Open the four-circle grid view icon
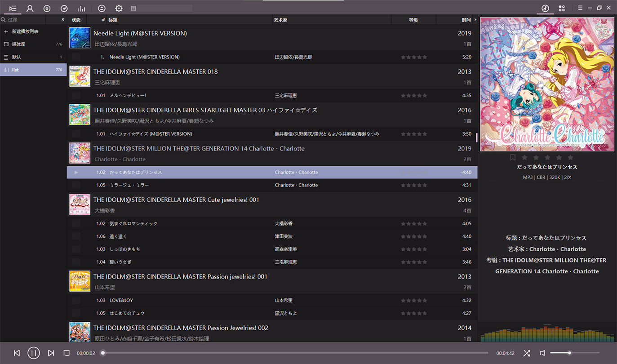 562,8
